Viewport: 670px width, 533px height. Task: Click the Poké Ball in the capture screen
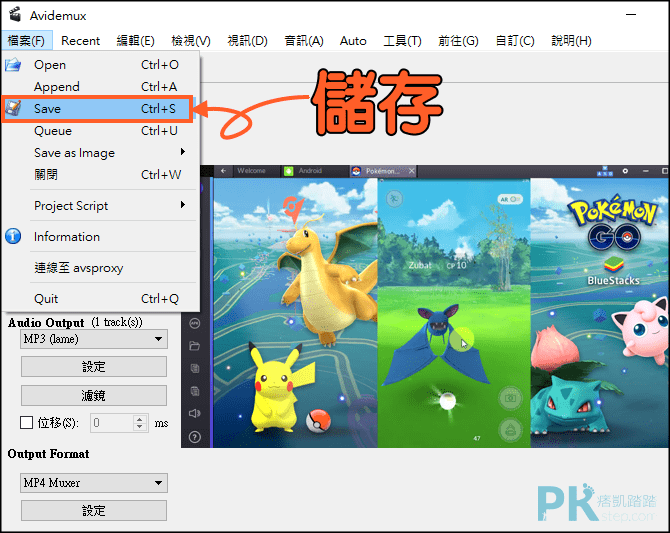tap(447, 401)
